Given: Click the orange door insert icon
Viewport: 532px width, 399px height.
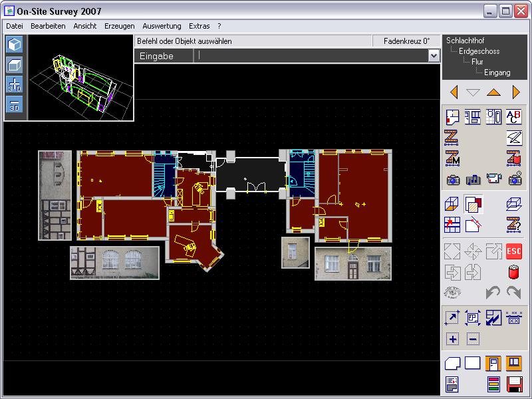Looking at the screenshot, I should 493,363.
